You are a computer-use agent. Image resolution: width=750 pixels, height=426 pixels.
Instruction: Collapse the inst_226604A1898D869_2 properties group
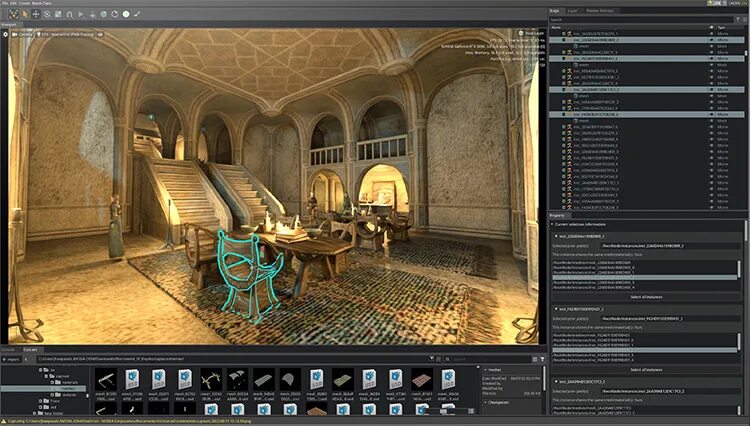556,236
